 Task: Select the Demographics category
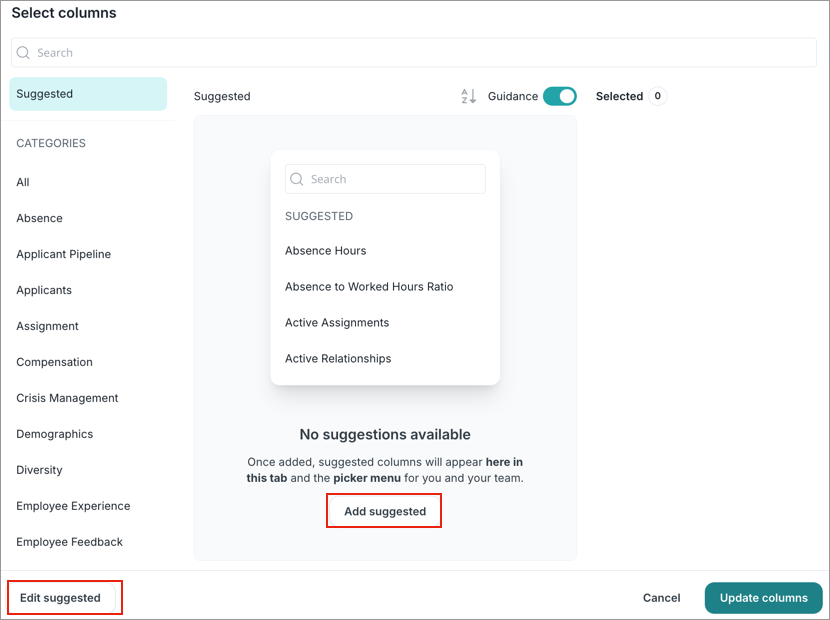click(55, 434)
